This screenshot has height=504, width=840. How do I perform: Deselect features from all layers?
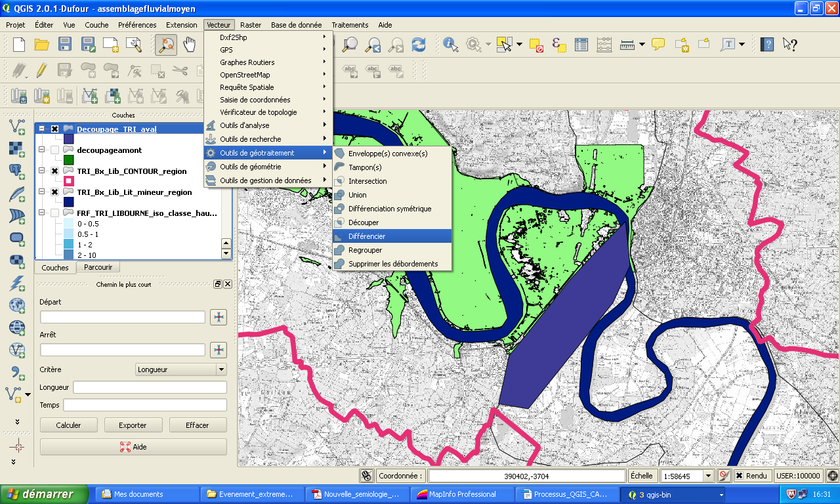pos(536,45)
